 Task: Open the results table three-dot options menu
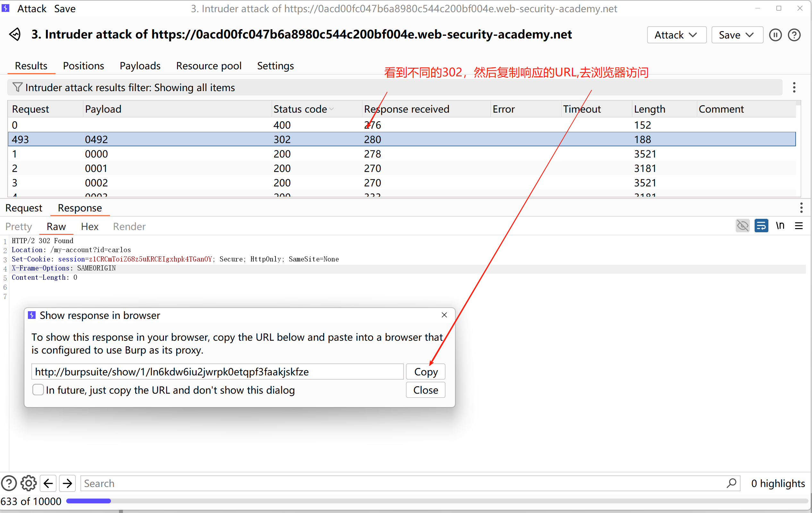click(x=794, y=87)
